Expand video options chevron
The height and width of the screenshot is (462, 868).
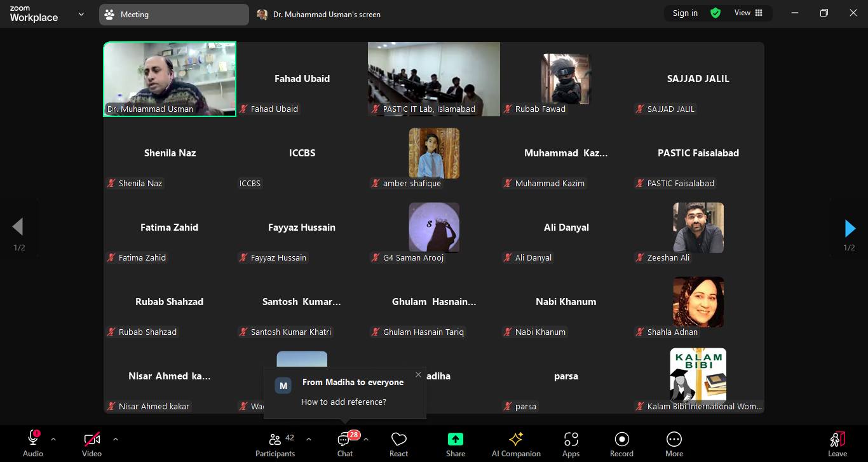pos(115,438)
